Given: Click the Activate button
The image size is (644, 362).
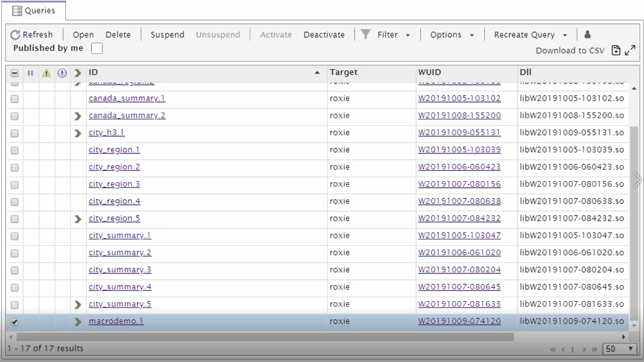Looking at the screenshot, I should coord(276,35).
